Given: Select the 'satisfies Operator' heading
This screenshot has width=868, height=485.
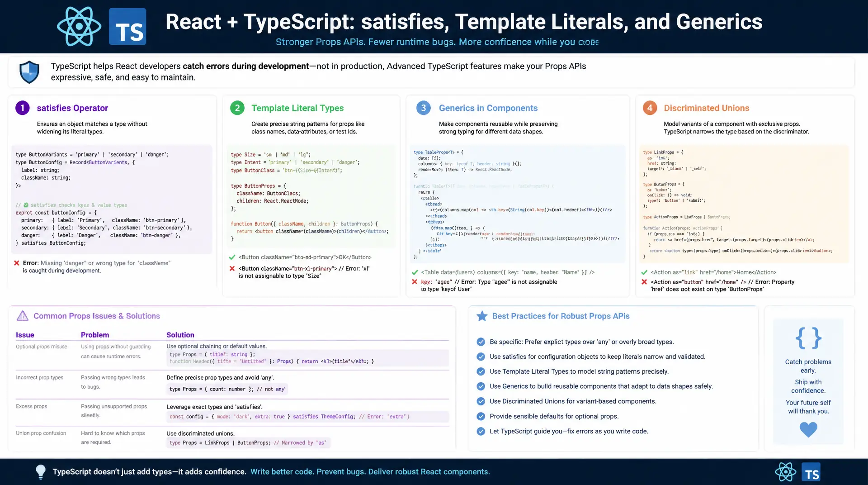Looking at the screenshot, I should tap(72, 108).
